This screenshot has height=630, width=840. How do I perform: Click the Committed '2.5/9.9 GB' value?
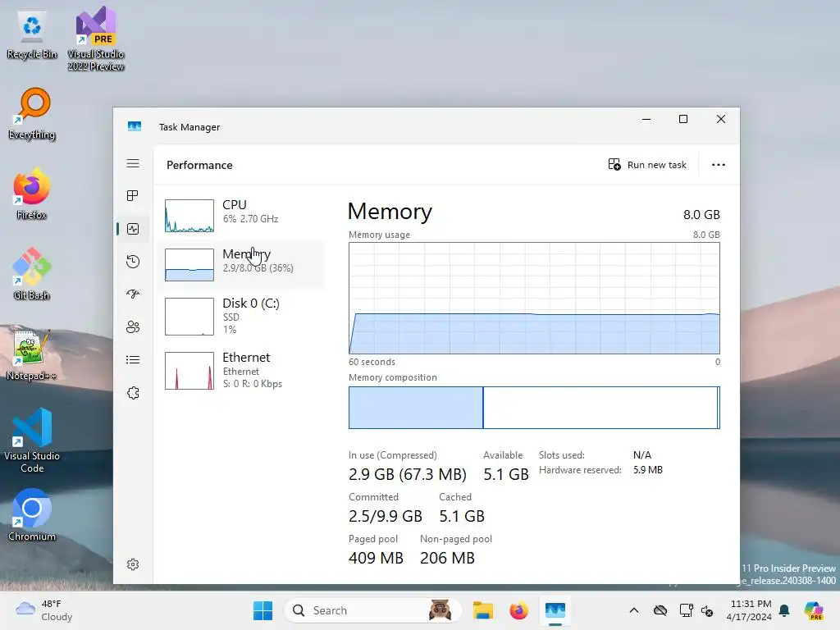(386, 516)
